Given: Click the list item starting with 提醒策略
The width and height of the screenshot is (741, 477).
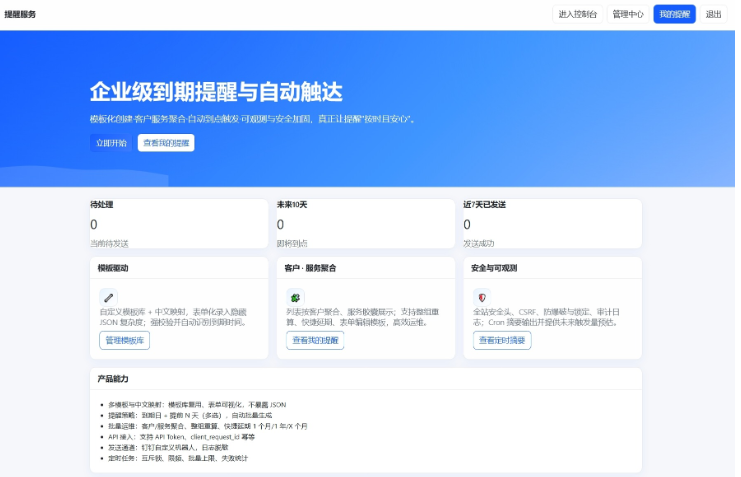Looking at the screenshot, I should point(190,415).
